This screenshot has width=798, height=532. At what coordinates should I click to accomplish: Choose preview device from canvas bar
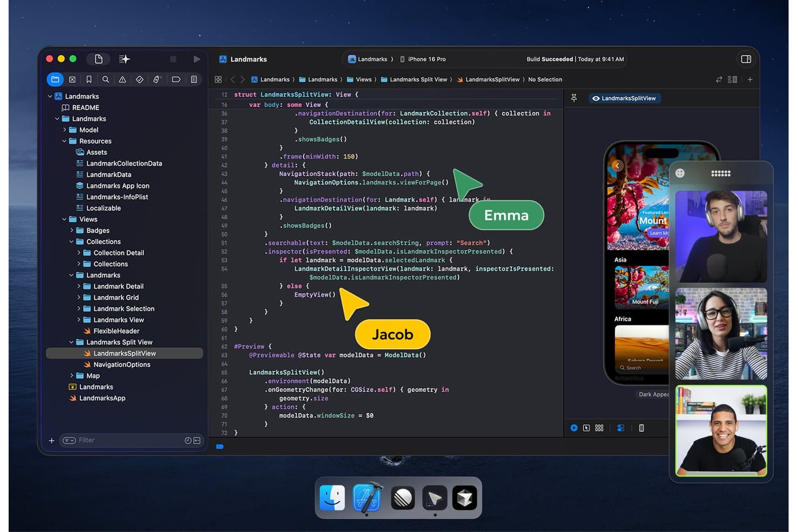[641, 428]
